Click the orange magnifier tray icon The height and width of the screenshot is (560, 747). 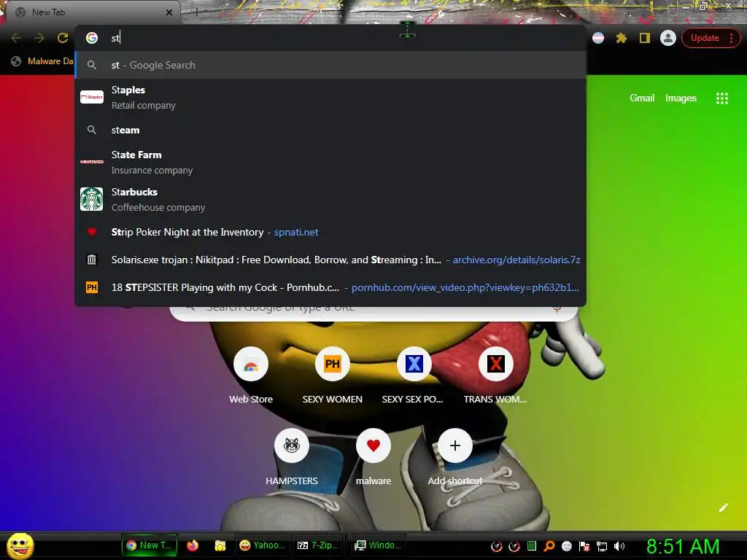pos(549,546)
